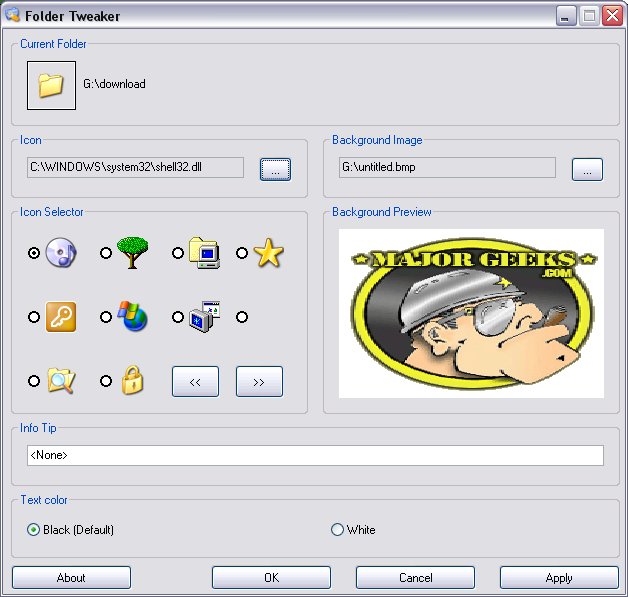Click the Cancel button
Screen dimensions: 628x597
point(415,577)
